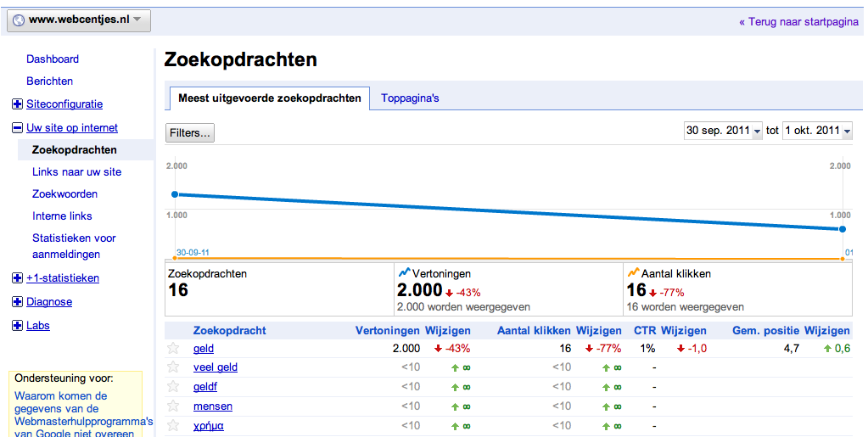Sort by the CTR column header
The image size is (868, 437).
click(x=645, y=331)
